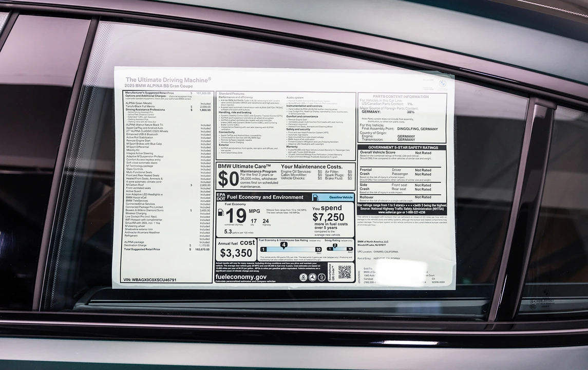Click the 24 highway MPG value

tap(265, 221)
